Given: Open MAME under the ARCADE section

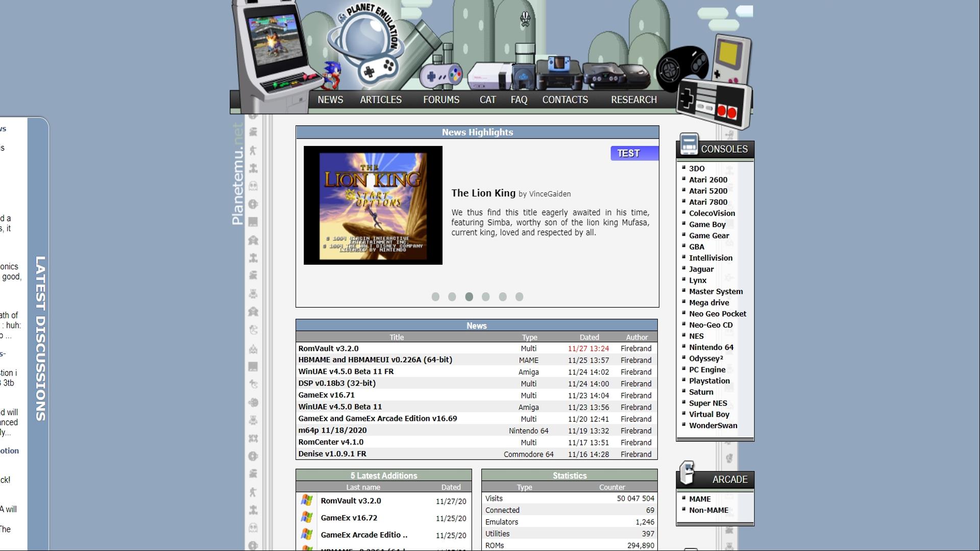Looking at the screenshot, I should point(700,499).
